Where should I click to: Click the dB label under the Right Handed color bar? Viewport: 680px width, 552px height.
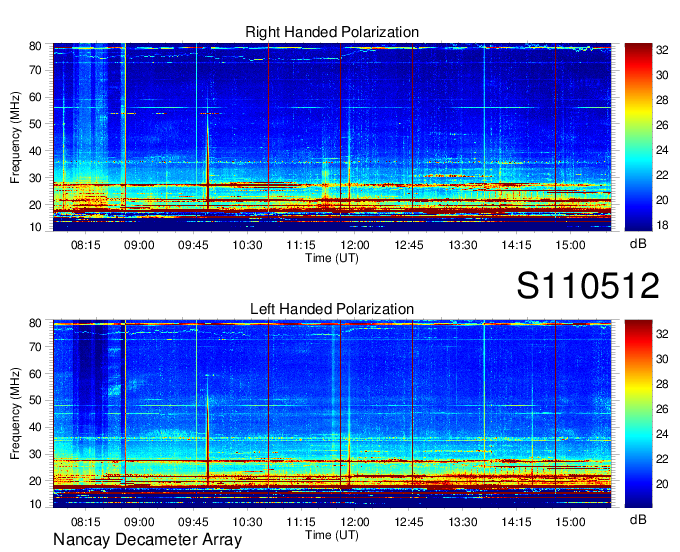click(x=638, y=244)
